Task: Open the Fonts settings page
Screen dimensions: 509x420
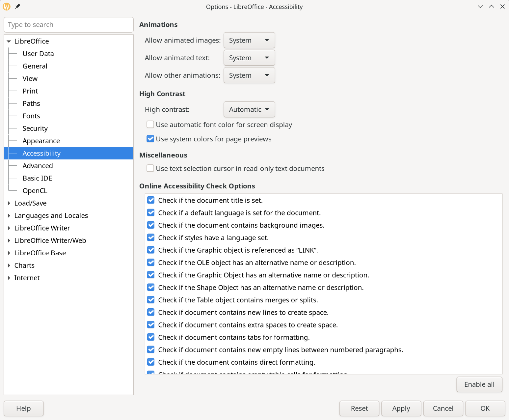Action: (31, 116)
